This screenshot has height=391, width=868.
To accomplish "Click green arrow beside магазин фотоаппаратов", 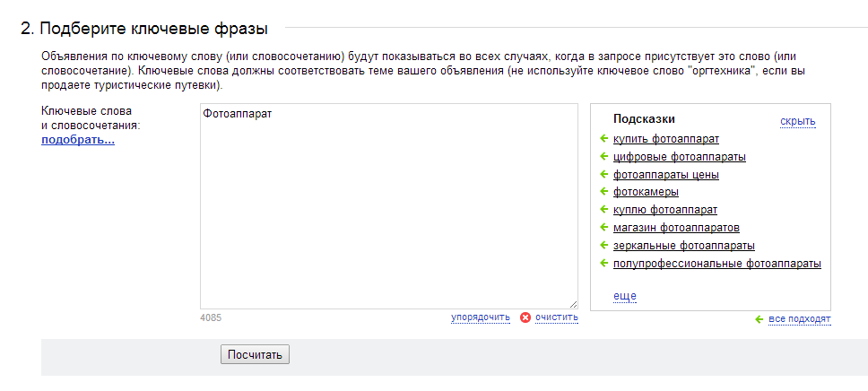I will [x=604, y=228].
